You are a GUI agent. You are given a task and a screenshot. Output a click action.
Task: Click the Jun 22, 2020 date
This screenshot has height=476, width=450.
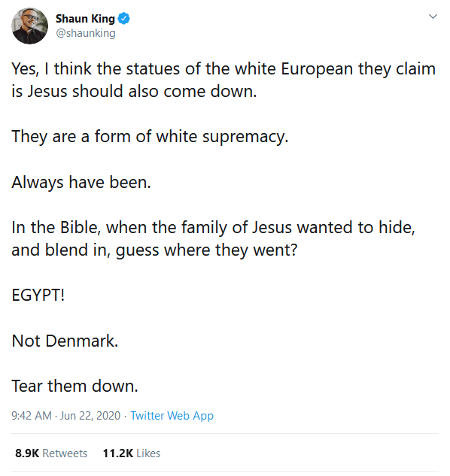(90, 415)
